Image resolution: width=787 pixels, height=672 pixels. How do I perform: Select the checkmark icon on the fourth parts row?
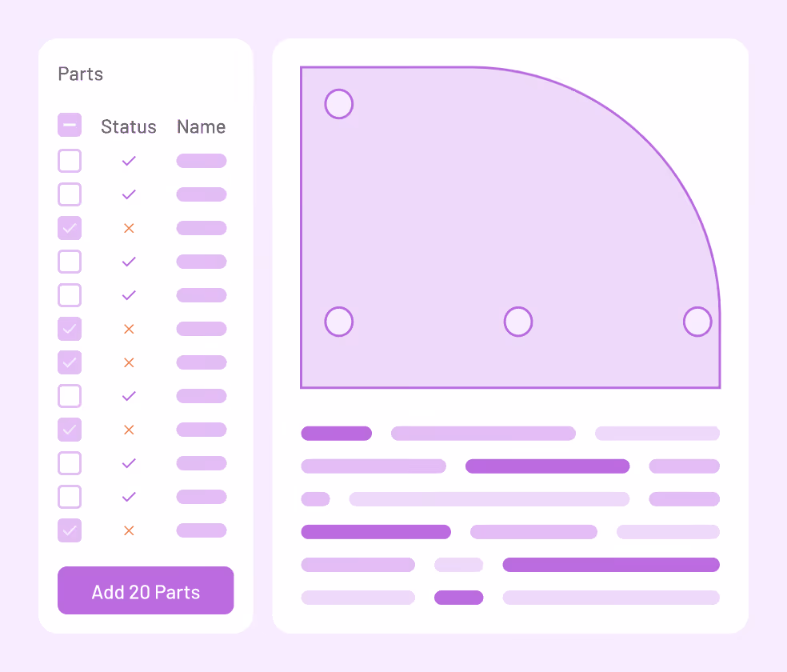tap(129, 262)
